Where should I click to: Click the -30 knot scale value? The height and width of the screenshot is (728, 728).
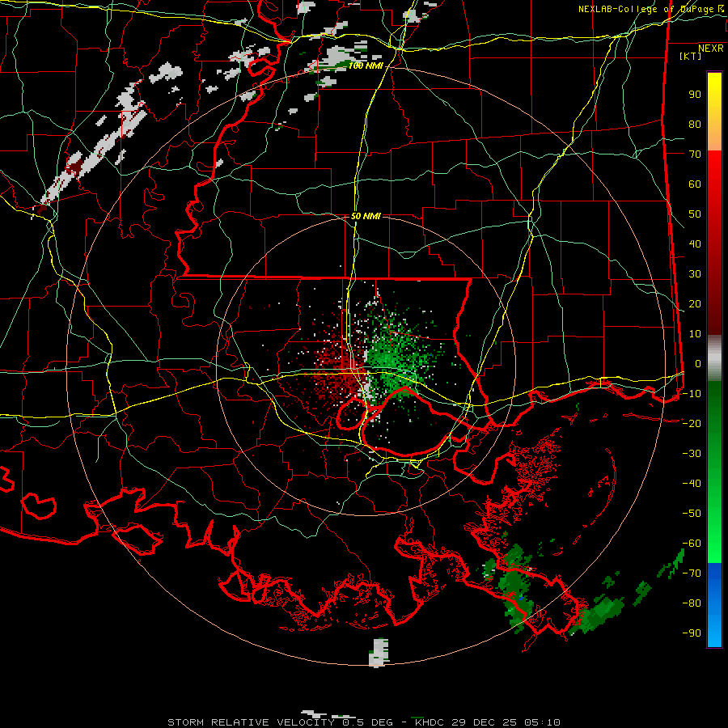coord(692,454)
